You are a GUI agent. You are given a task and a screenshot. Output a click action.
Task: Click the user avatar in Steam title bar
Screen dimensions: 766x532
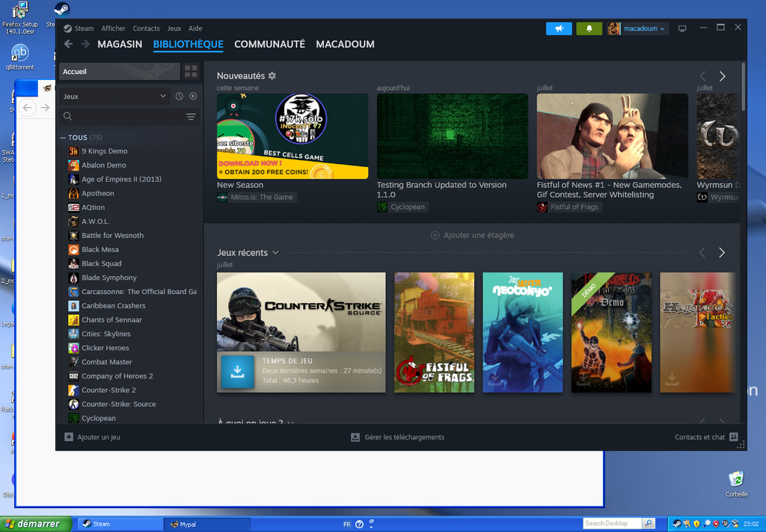coord(613,29)
